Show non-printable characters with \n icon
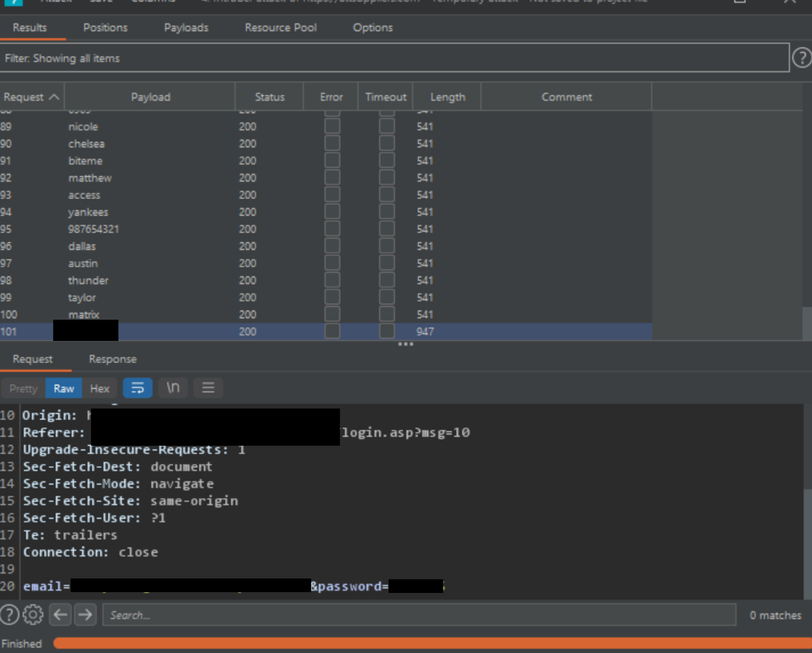This screenshot has width=812, height=653. (x=172, y=388)
